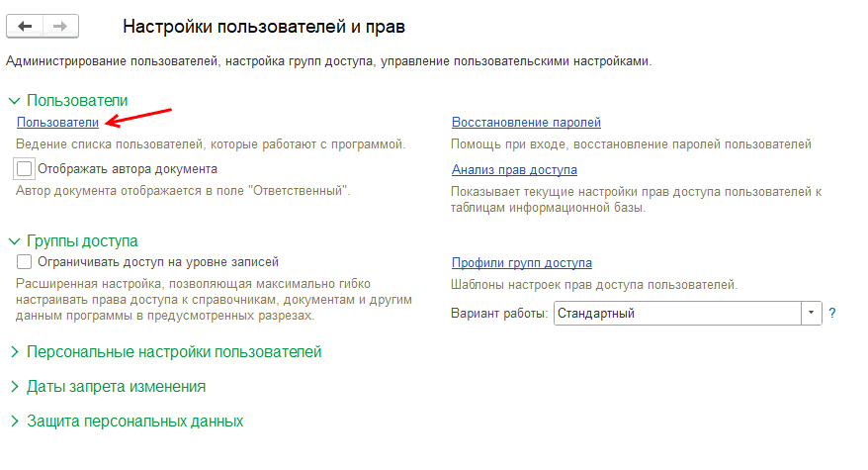Open help question mark next to Вариант работы

tap(832, 313)
